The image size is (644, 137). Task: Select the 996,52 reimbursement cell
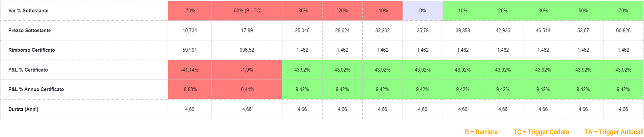point(247,50)
